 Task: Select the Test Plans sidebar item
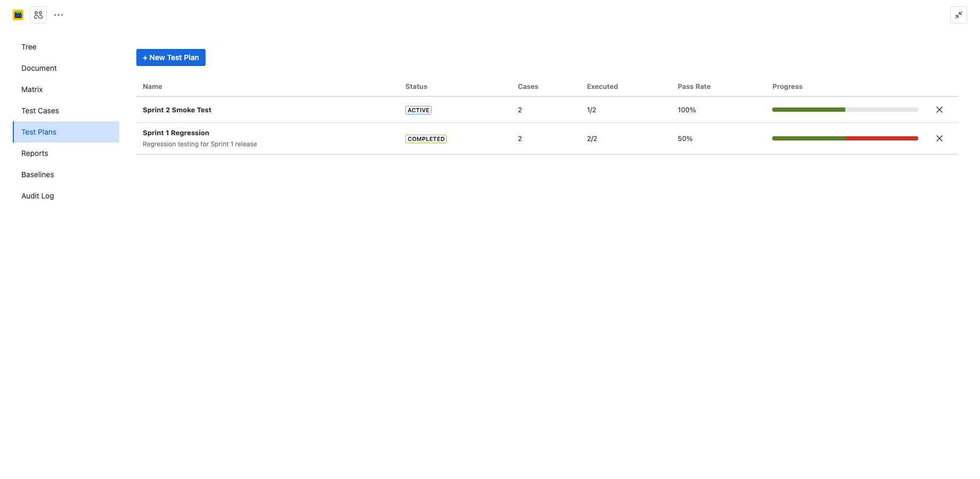[39, 132]
